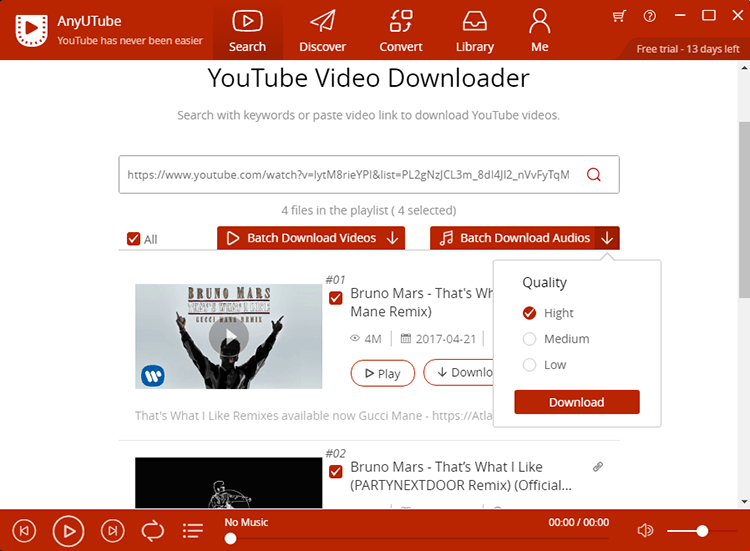Skip to next track in player bar
Screen dimensions: 750x551
(112, 531)
